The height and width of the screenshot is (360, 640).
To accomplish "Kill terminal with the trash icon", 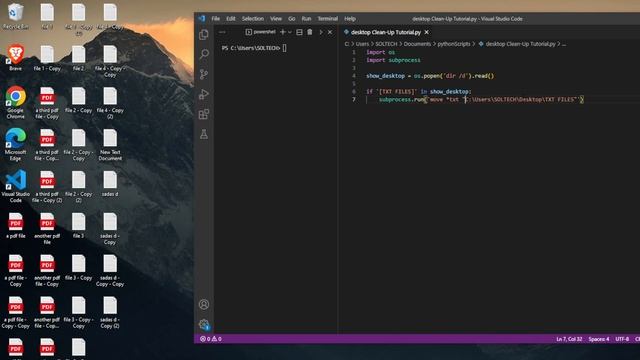I will click(x=310, y=32).
